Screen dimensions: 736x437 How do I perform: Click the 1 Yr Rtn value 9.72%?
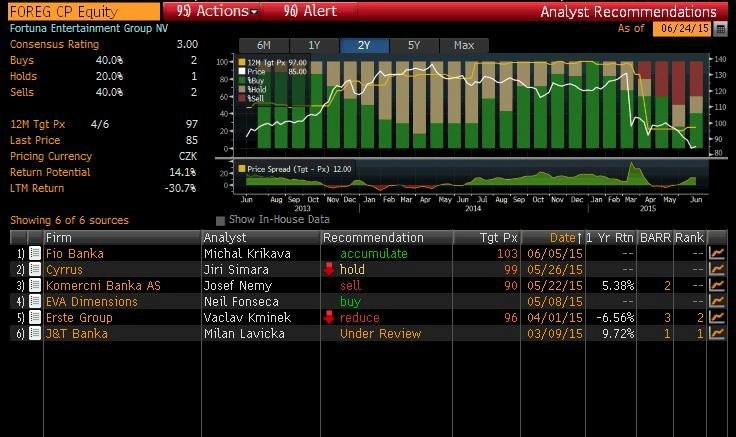[618, 334]
